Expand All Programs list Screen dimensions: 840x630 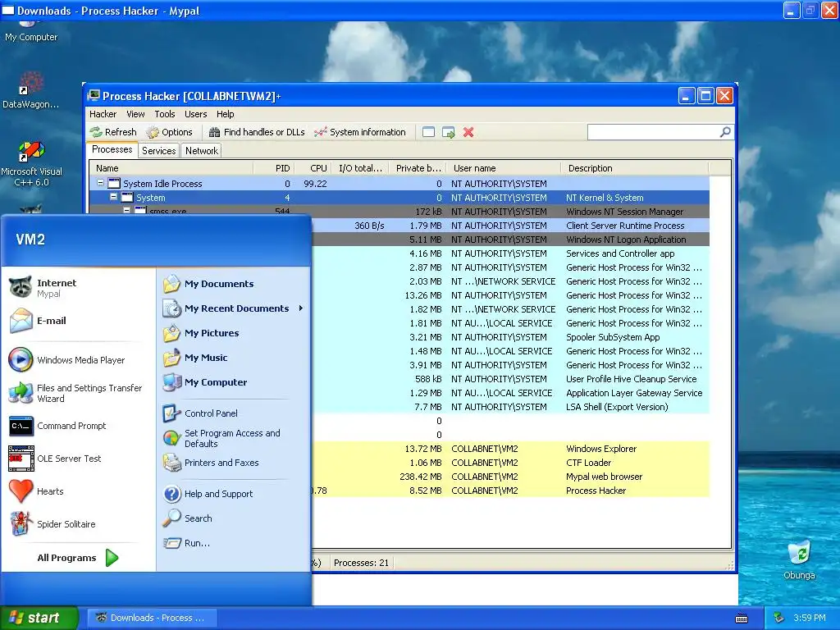pos(78,558)
